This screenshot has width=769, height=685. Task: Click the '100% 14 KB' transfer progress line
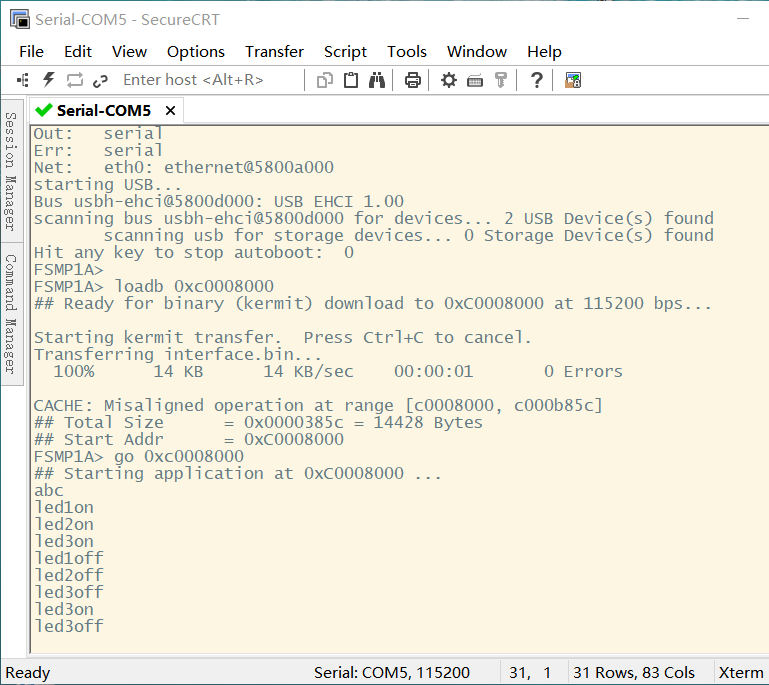click(338, 372)
